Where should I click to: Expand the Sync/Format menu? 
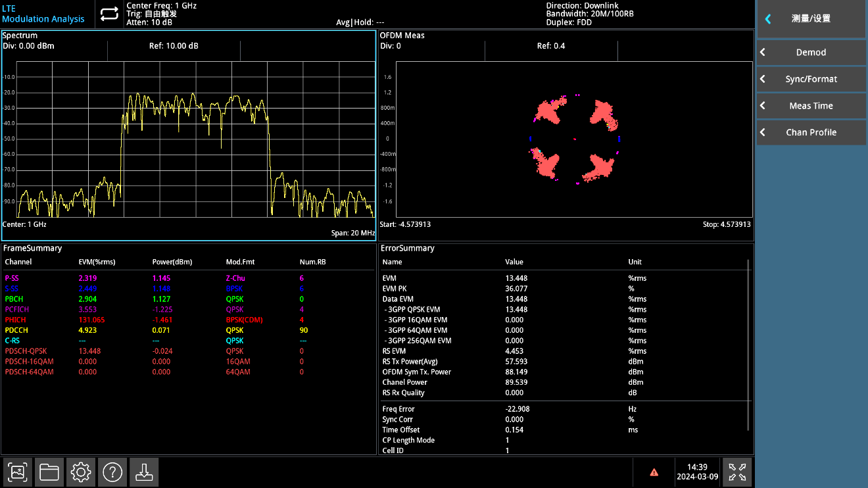coord(810,79)
